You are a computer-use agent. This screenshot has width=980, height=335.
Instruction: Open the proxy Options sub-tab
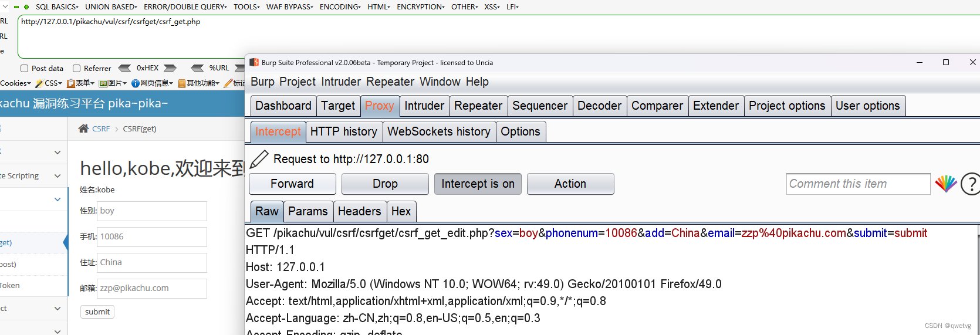(x=521, y=131)
